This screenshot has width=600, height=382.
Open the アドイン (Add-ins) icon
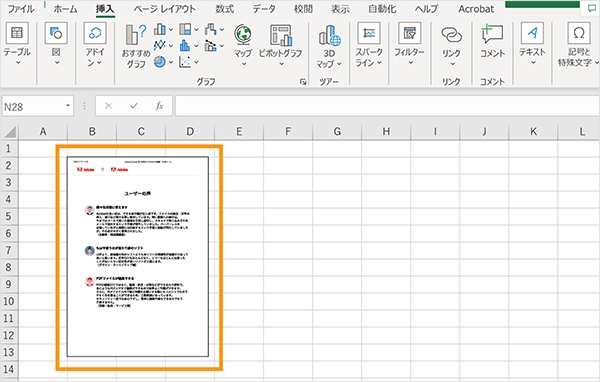pyautogui.click(x=95, y=33)
